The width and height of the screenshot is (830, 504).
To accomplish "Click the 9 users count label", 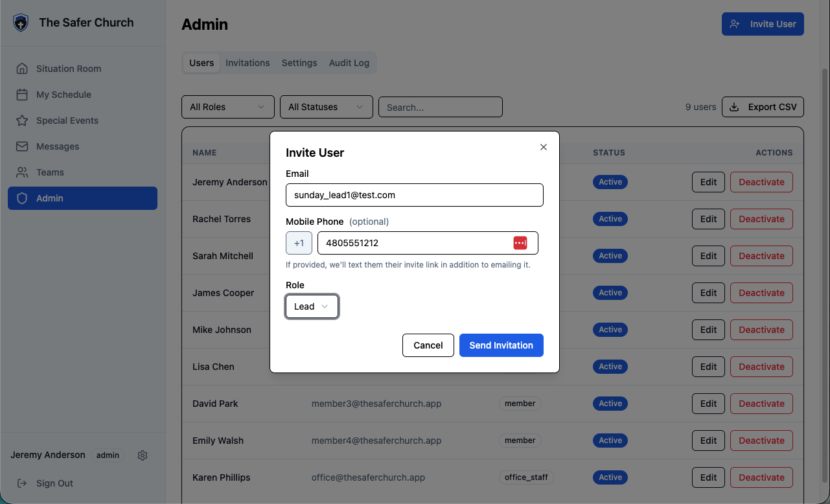I will click(x=701, y=107).
